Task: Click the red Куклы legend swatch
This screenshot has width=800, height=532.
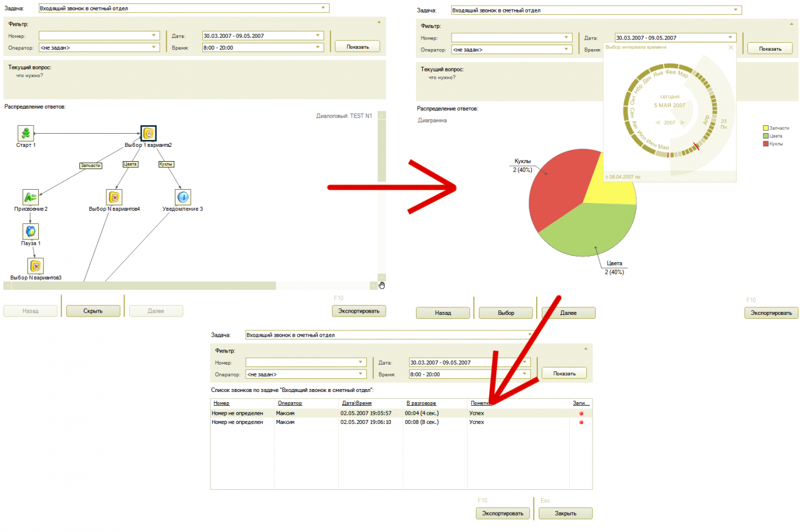Action: coord(766,144)
